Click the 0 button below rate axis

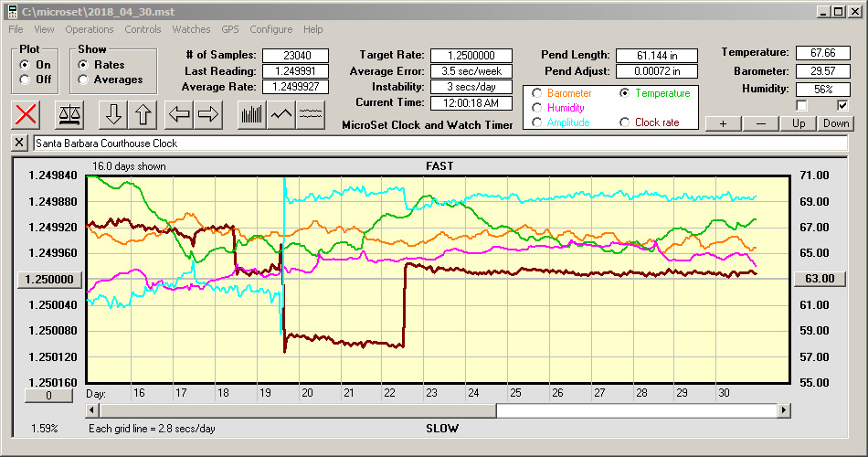[48, 396]
